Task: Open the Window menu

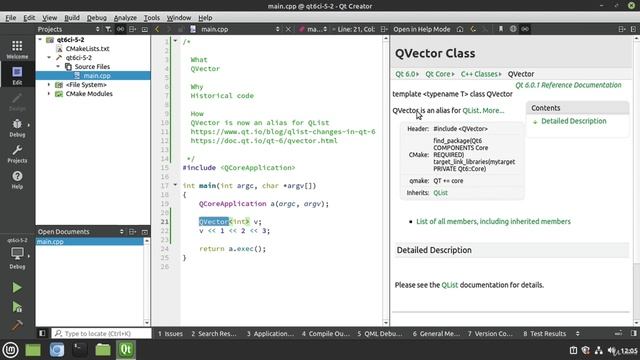Action: [179, 18]
